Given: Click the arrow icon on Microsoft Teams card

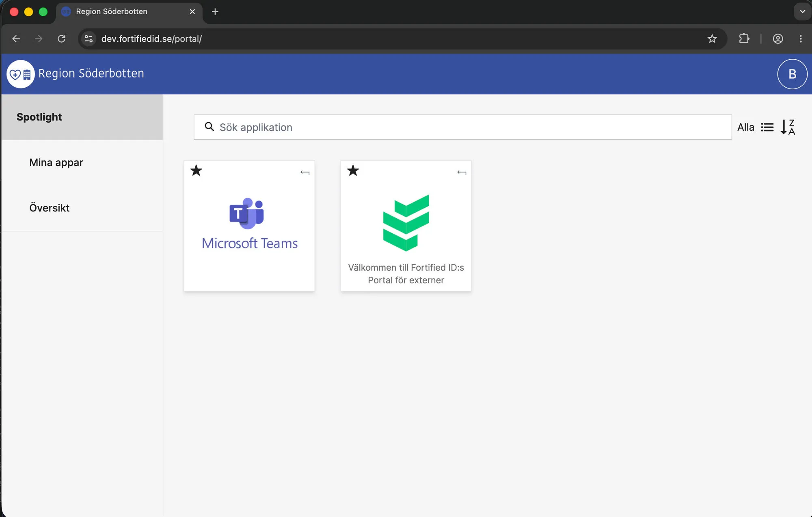Looking at the screenshot, I should tap(305, 172).
